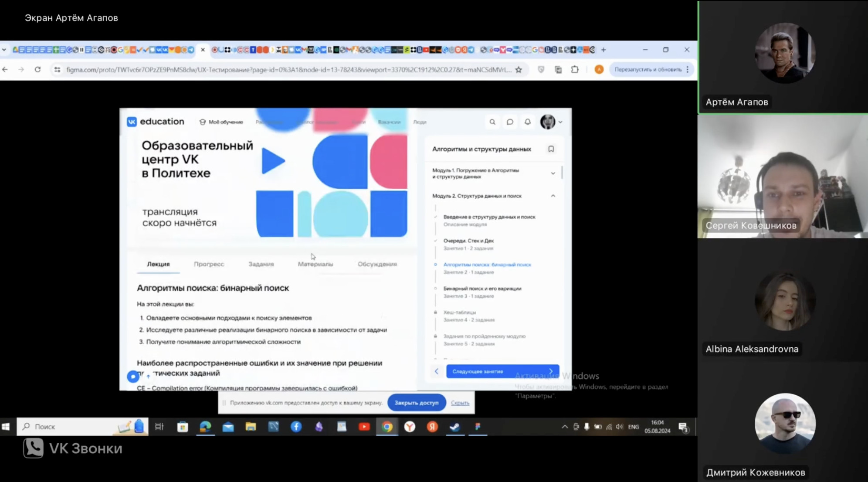Screen dimensions: 868x482
Task: Switch to the Прогресс tab
Action: (209, 264)
